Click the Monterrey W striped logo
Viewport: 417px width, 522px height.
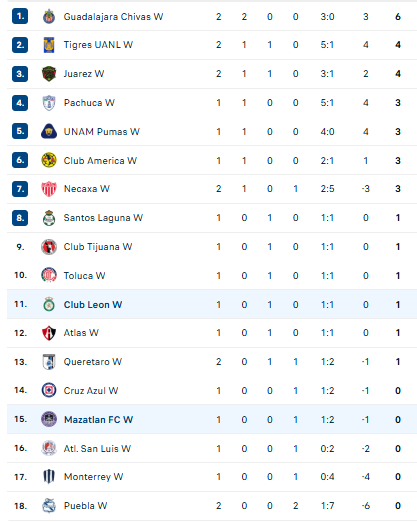[49, 477]
